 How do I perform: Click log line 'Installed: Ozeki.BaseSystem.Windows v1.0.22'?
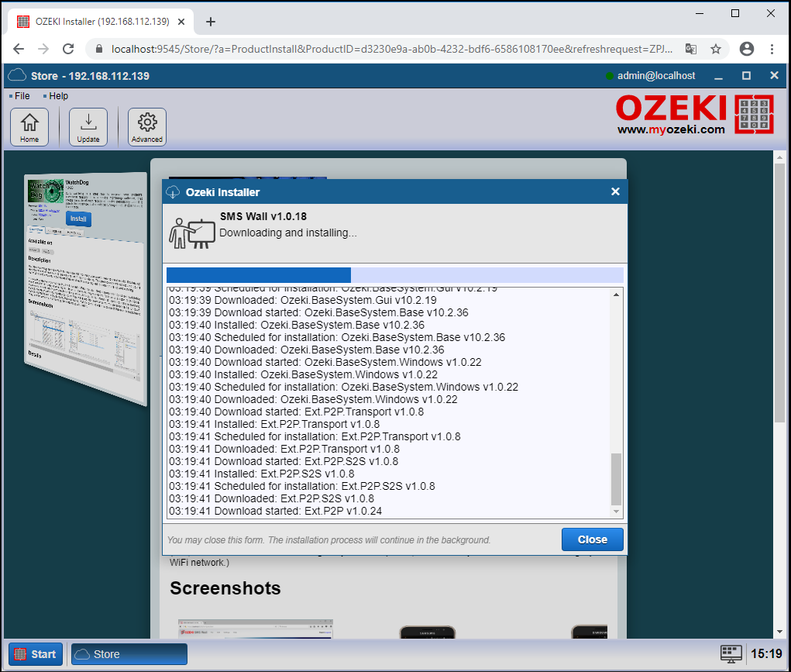coord(303,374)
